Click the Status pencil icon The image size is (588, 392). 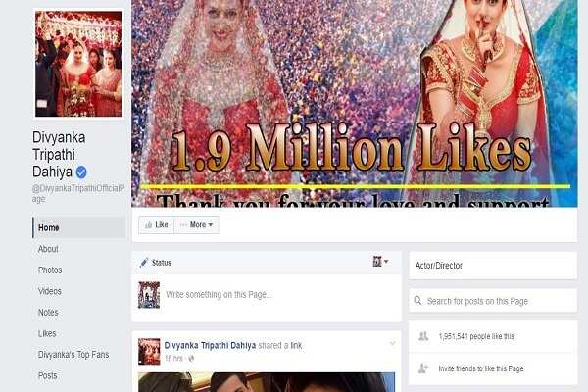point(144,263)
